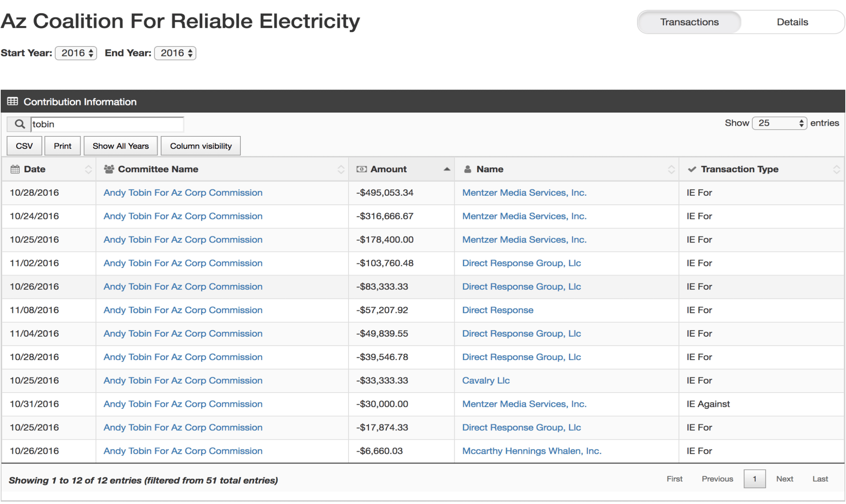Open Direct Response Group link in -$103,760.48 row

[521, 263]
